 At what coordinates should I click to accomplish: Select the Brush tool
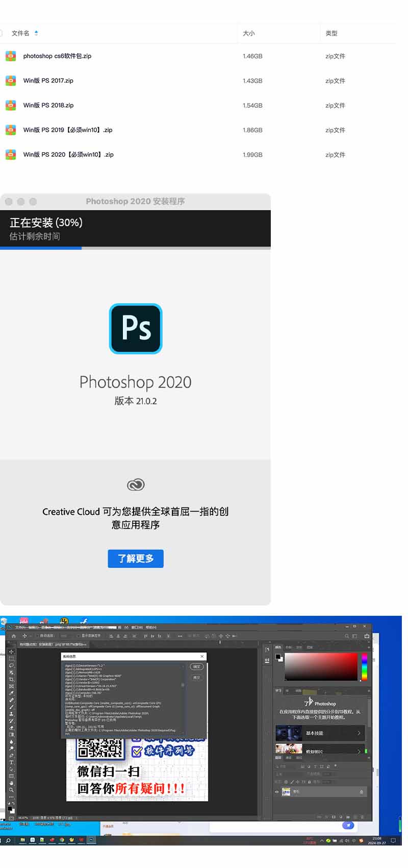point(11,707)
